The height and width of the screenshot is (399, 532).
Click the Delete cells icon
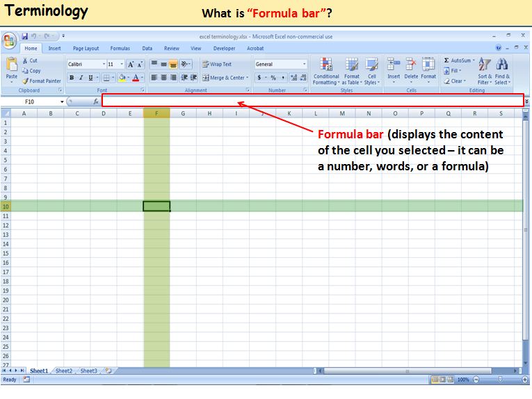tap(411, 65)
